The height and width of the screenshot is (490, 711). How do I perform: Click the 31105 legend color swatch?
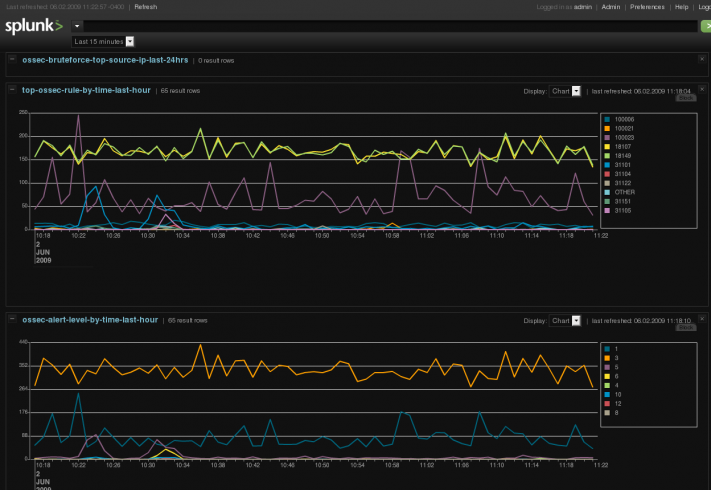607,210
